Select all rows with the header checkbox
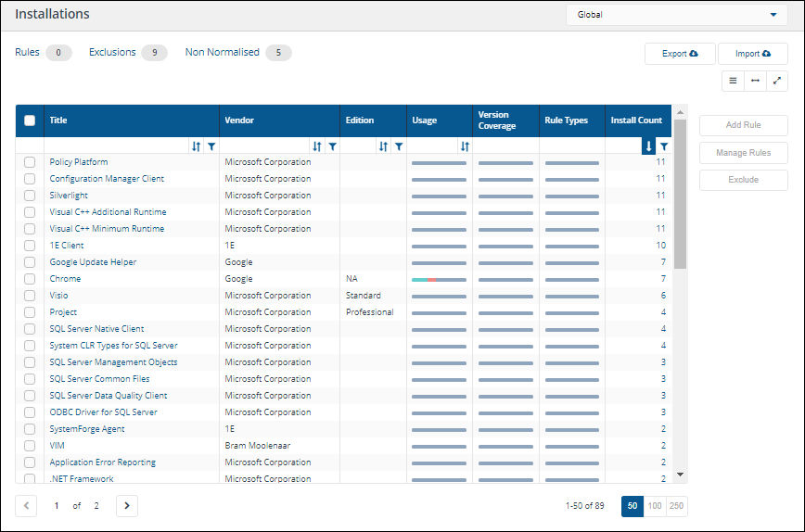Image resolution: width=805 pixels, height=532 pixels. 30,120
